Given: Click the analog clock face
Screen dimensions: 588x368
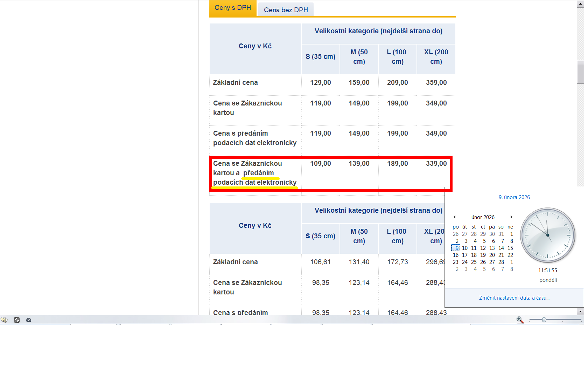Looking at the screenshot, I should [548, 235].
